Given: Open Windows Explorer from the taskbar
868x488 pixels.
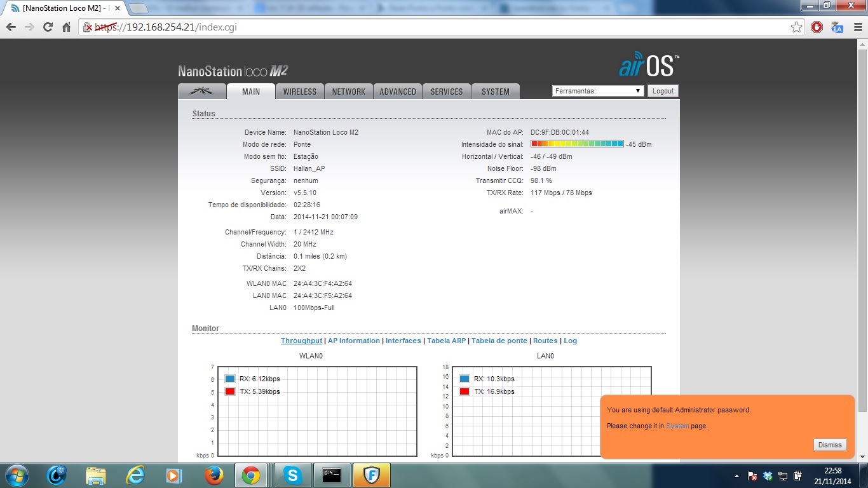Looking at the screenshot, I should pos(96,475).
